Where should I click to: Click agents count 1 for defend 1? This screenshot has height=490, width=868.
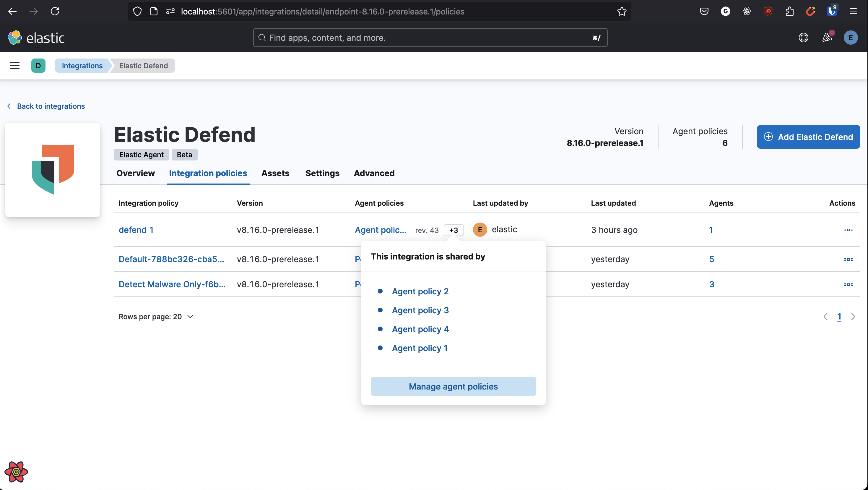pos(711,230)
